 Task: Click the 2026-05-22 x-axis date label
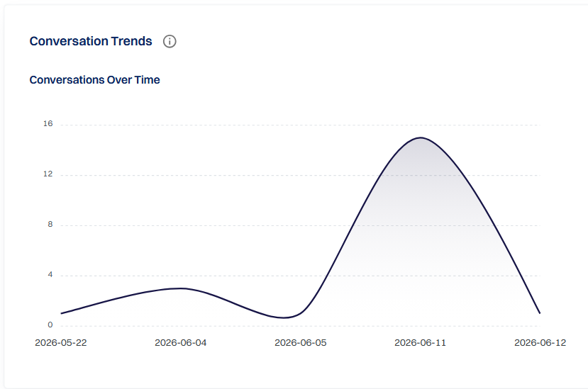[x=61, y=342]
